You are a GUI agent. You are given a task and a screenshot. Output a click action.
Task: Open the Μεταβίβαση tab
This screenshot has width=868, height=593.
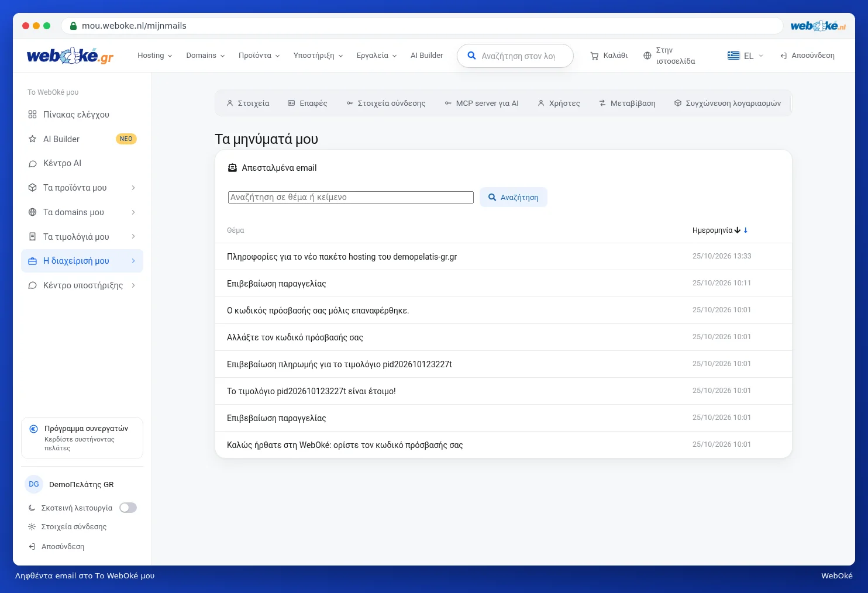[x=627, y=104]
